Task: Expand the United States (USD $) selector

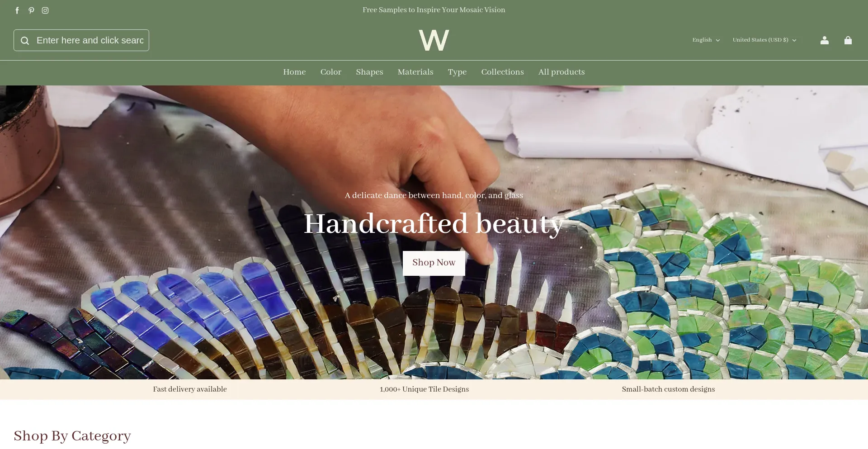Action: [764, 40]
